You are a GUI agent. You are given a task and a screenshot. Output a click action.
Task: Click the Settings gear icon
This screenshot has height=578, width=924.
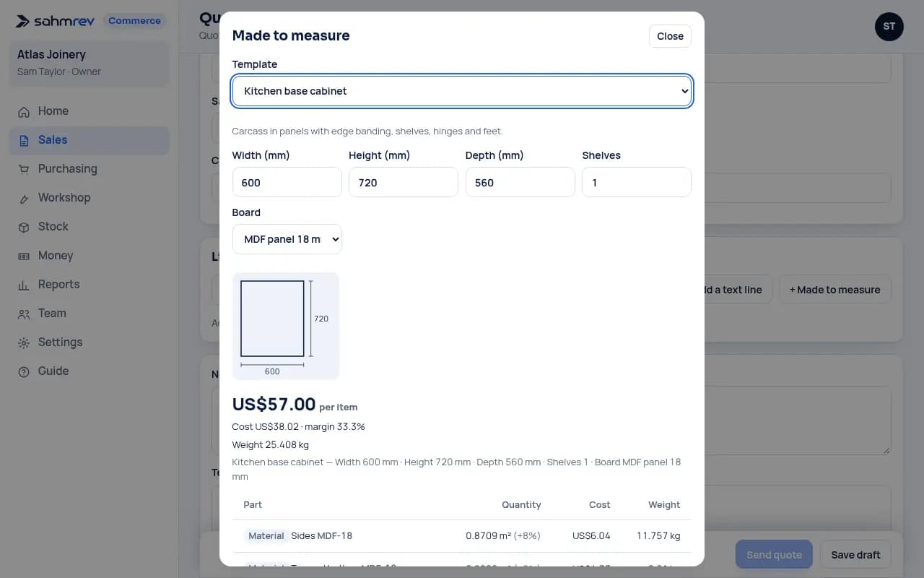[24, 342]
